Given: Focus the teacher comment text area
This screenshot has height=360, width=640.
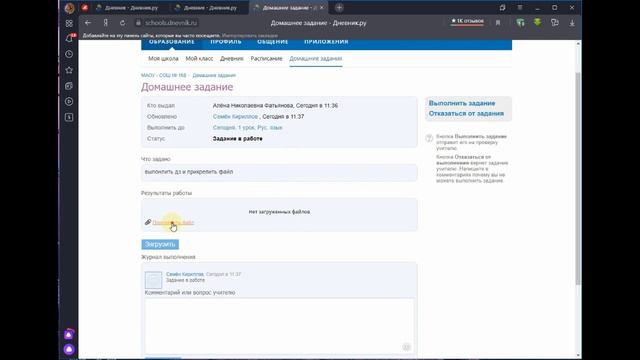Looking at the screenshot, I should (279, 326).
